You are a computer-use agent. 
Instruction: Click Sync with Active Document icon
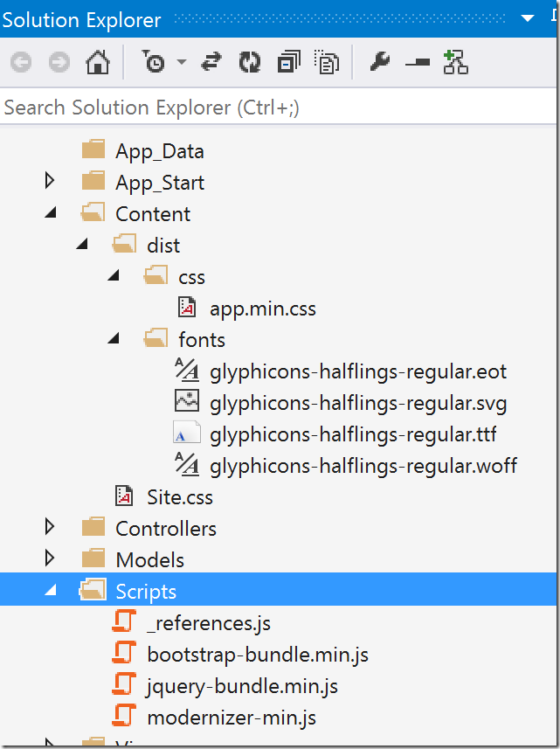pos(211,62)
